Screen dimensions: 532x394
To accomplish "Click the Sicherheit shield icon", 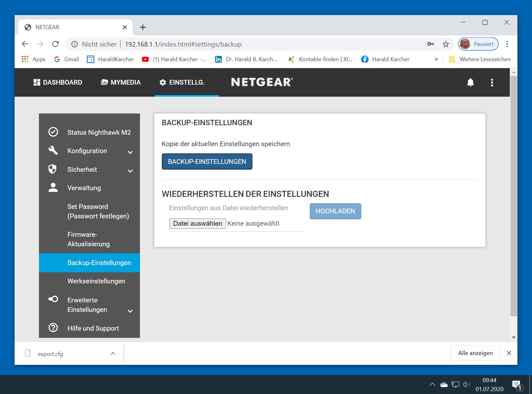I will point(53,169).
